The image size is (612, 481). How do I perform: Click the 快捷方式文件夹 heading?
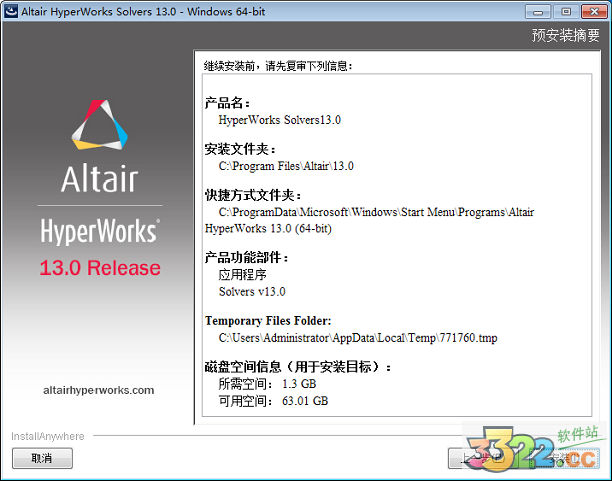click(253, 195)
